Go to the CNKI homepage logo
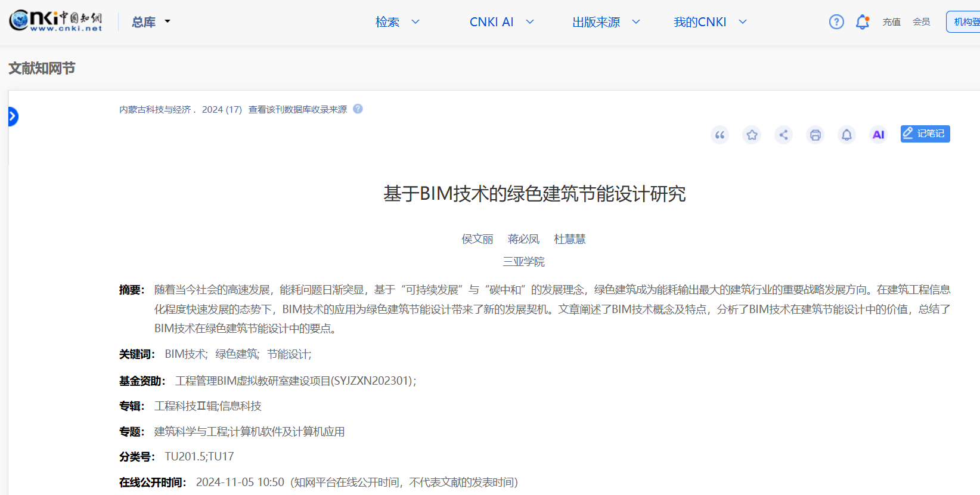 click(x=55, y=21)
